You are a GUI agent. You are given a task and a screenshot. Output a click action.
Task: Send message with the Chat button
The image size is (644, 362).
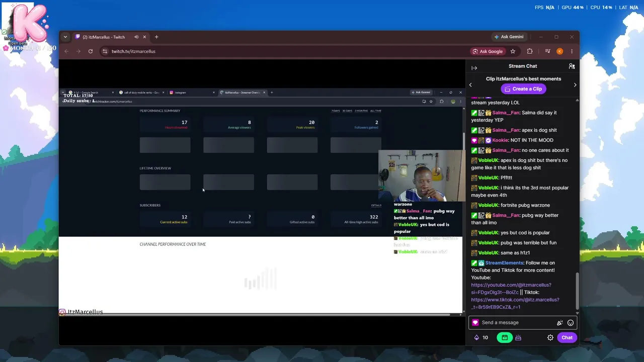point(567,338)
